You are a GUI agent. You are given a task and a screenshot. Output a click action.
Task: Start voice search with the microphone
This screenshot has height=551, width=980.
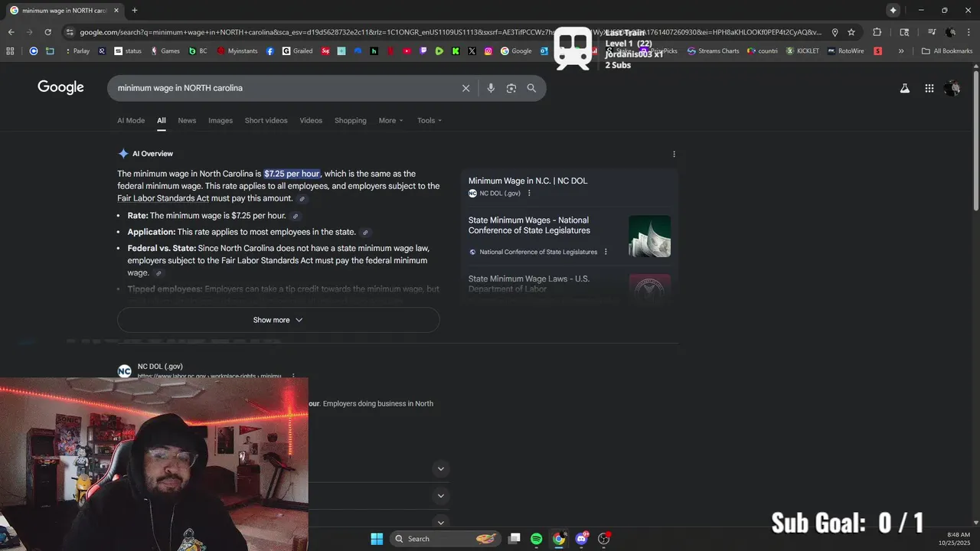click(491, 88)
